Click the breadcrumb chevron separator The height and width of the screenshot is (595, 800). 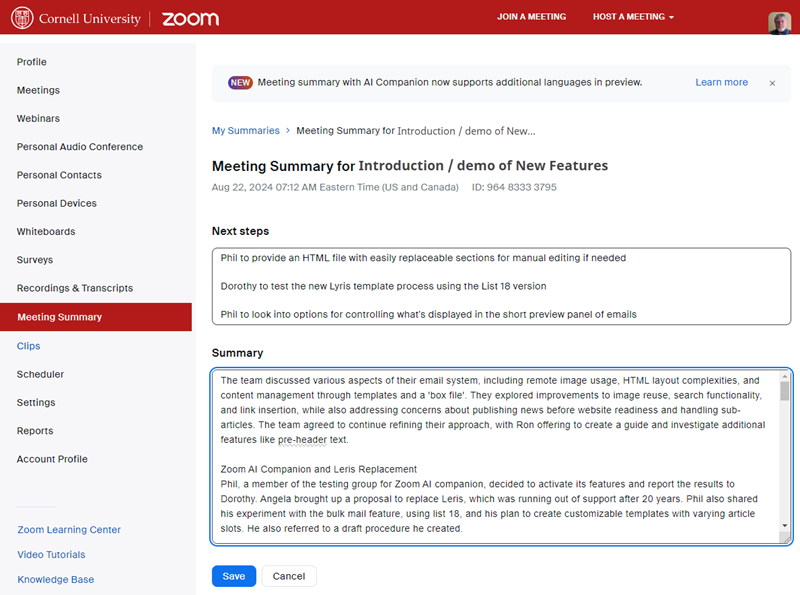click(288, 131)
